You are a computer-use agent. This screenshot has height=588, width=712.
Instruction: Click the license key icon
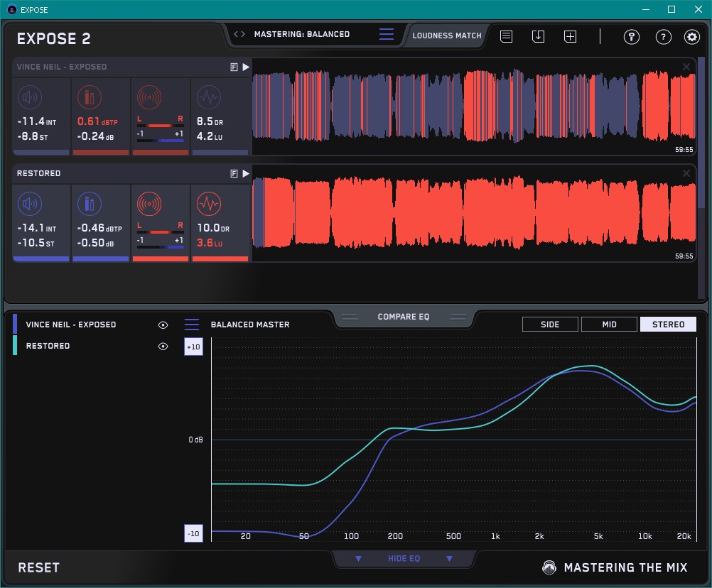click(632, 37)
